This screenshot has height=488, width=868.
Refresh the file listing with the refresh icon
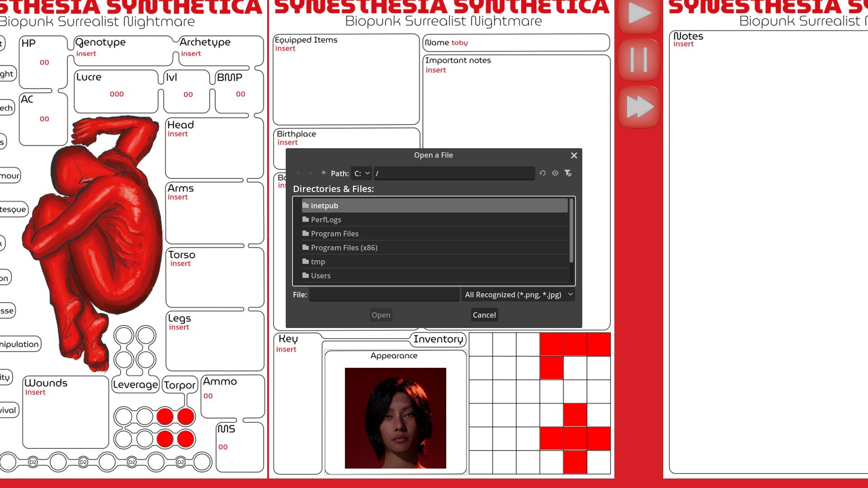[542, 173]
